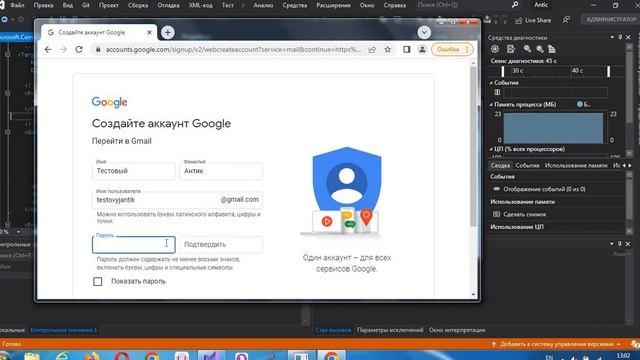Click the feedback icon next to Live Share
640x360 pixels.
(x=566, y=20)
